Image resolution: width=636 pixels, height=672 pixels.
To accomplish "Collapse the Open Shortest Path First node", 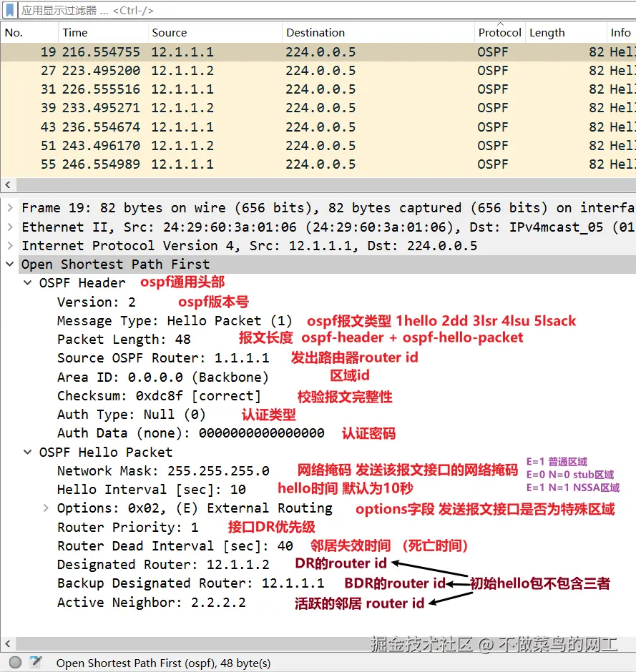I will tap(10, 264).
